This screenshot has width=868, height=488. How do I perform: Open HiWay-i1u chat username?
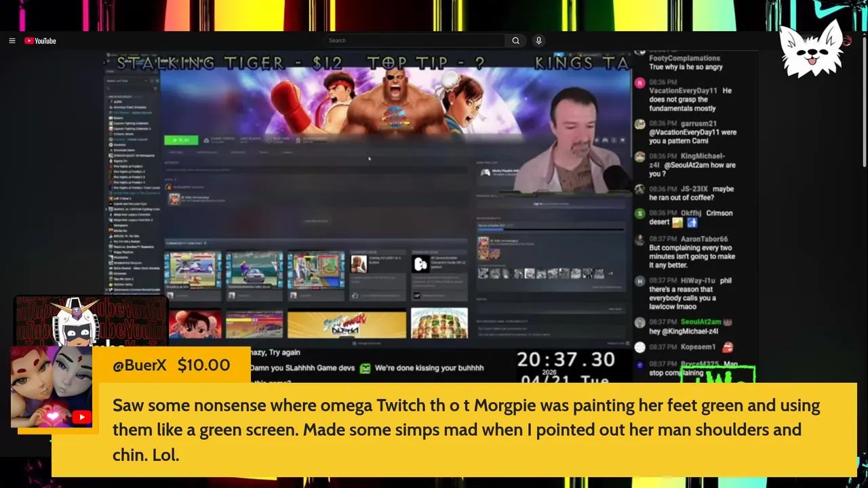coord(699,281)
